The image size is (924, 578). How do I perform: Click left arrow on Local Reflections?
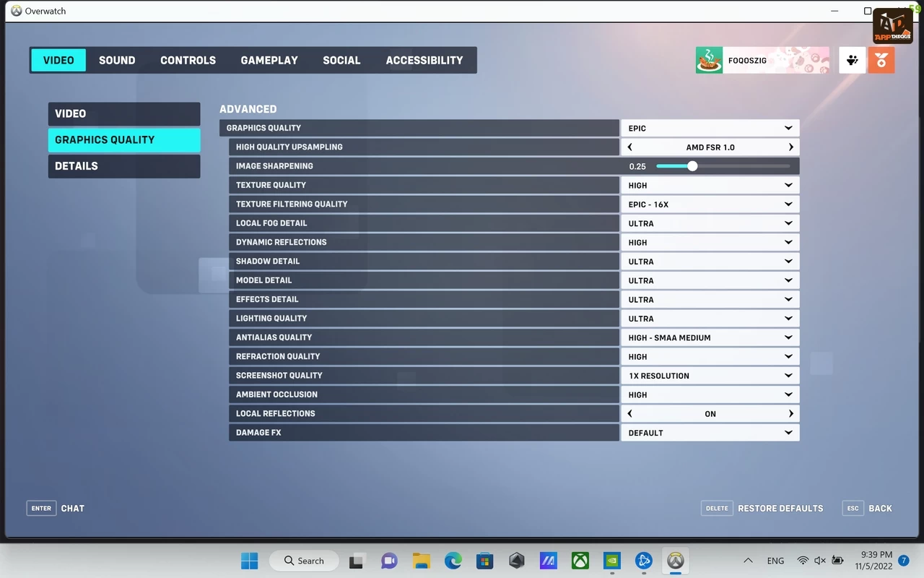pyautogui.click(x=630, y=414)
